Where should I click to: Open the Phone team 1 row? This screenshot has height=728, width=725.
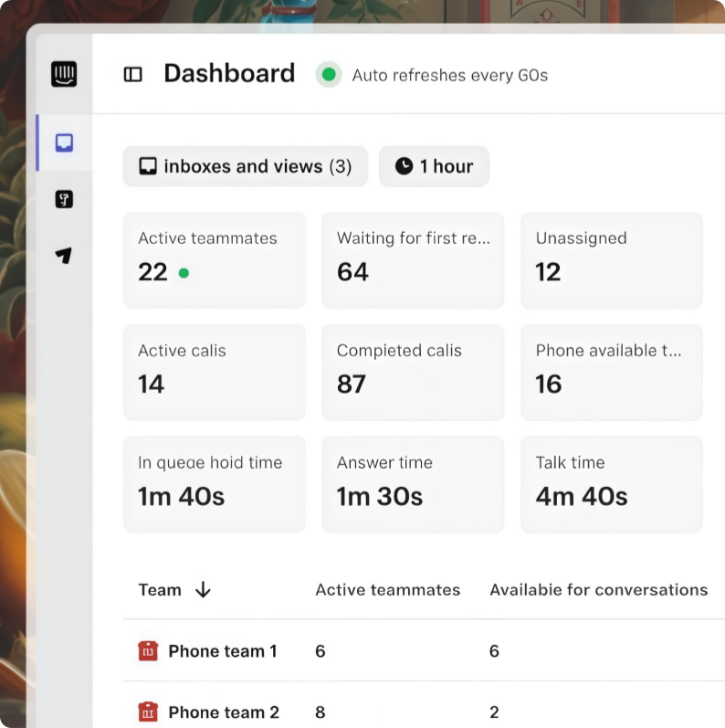(223, 651)
